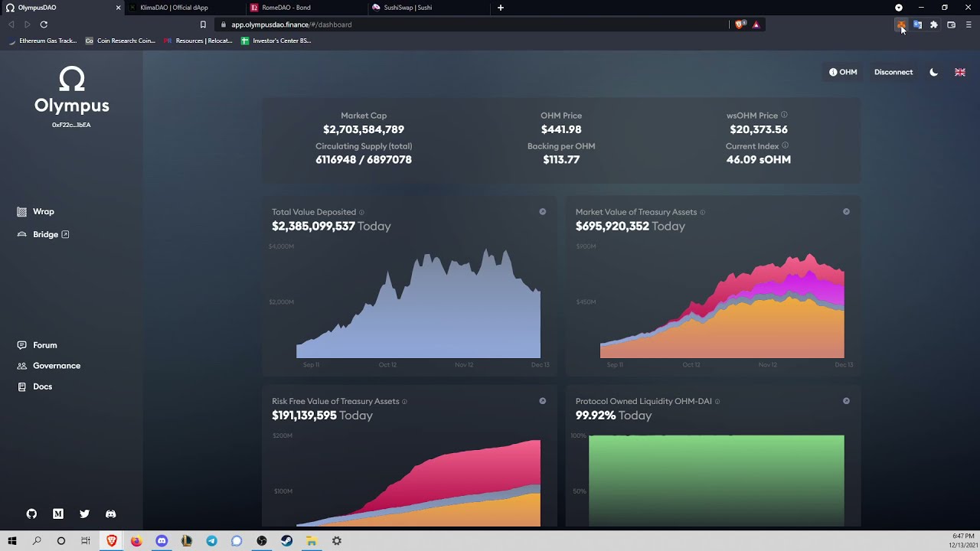Open Telegram from the taskbar
This screenshot has width=980, height=551.
tap(211, 541)
